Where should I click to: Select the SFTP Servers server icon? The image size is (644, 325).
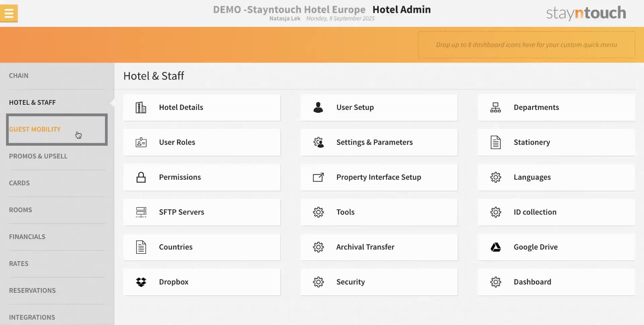141,212
